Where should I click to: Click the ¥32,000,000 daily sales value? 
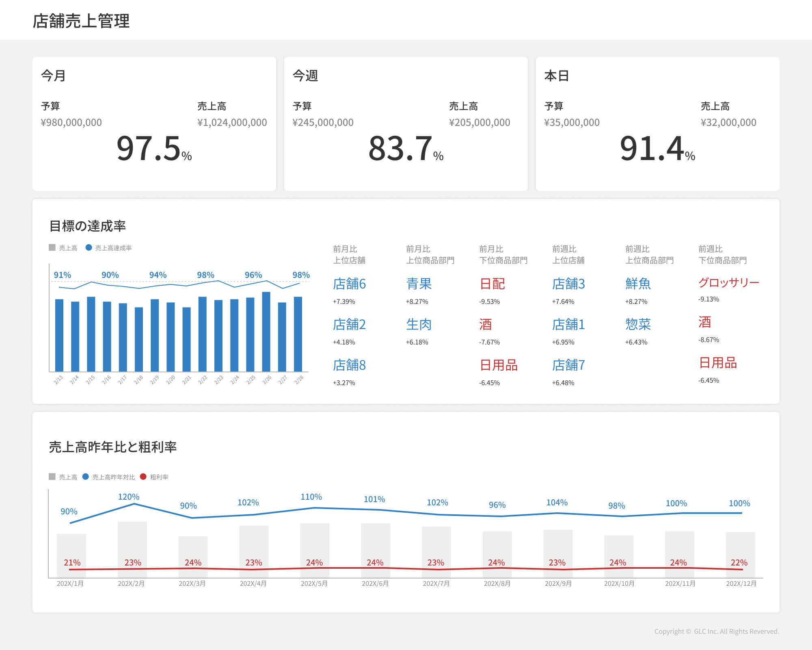tap(729, 122)
